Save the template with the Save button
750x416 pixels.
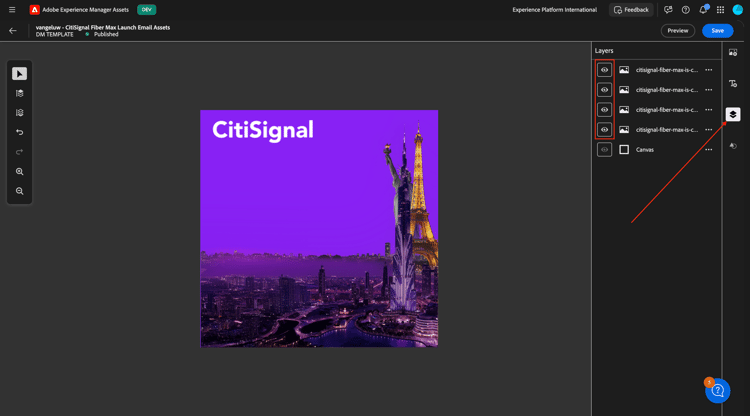point(717,31)
